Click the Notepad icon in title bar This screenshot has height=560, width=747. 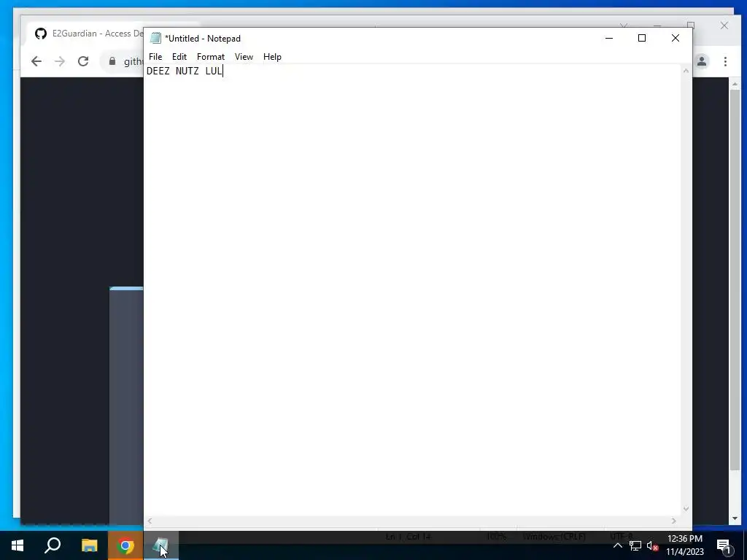coord(155,39)
